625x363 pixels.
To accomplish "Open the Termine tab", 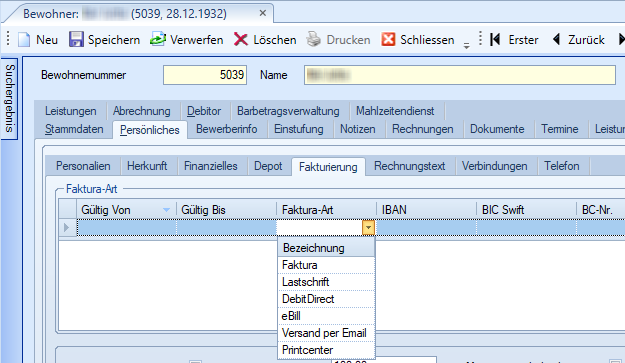I will click(560, 129).
